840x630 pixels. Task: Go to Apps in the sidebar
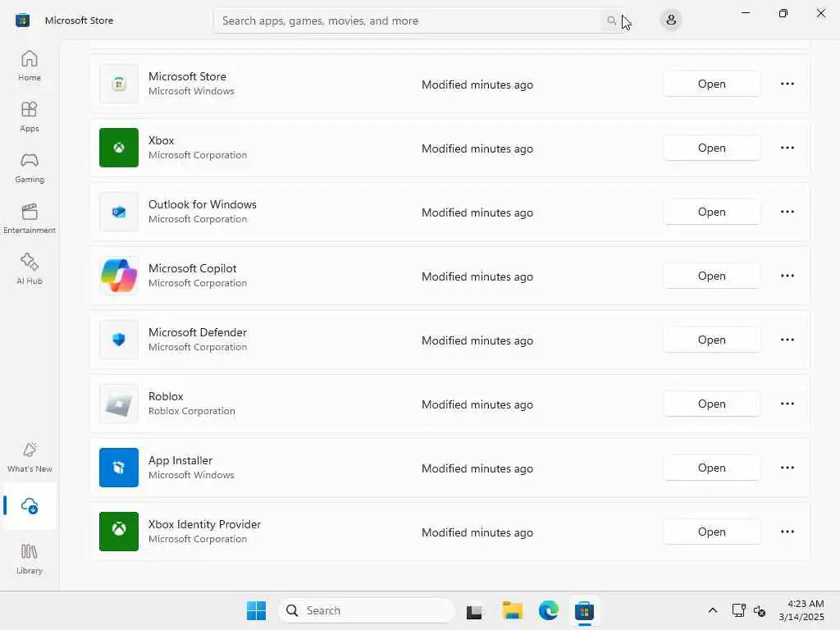pyautogui.click(x=30, y=116)
